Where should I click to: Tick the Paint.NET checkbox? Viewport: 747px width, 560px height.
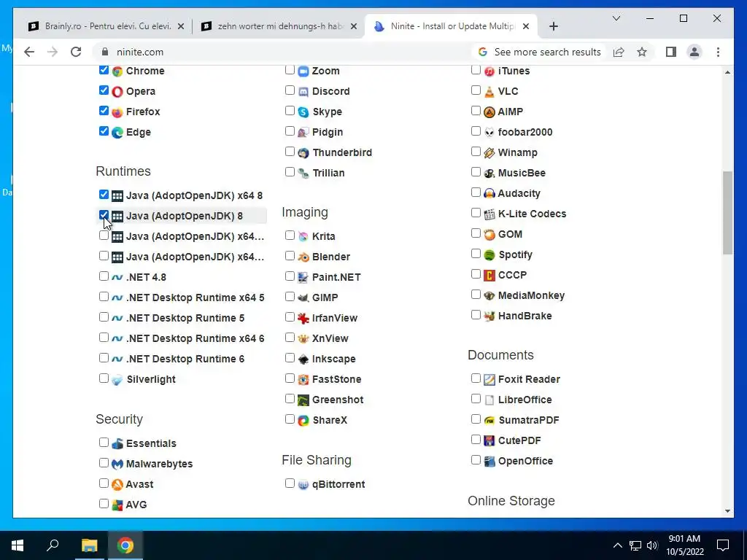[x=290, y=276]
